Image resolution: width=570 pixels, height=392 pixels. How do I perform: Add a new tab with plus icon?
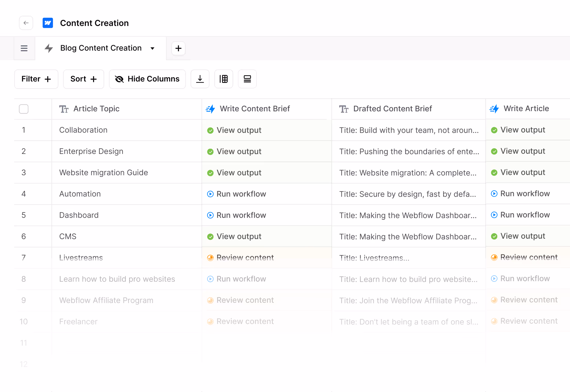click(x=178, y=48)
